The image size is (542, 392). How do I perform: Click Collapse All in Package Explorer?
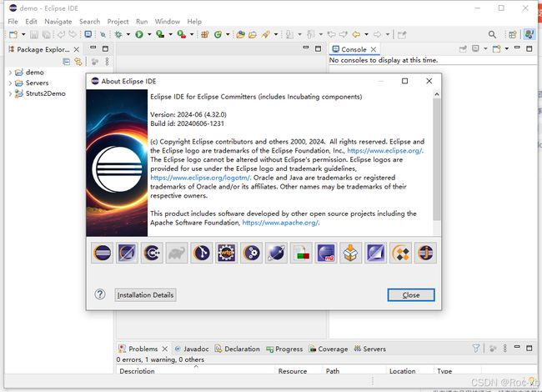pyautogui.click(x=66, y=62)
